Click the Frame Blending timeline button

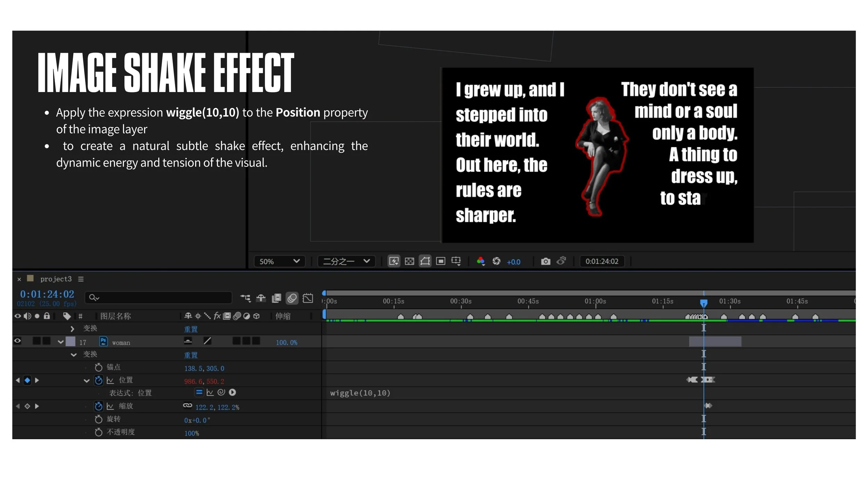(276, 298)
